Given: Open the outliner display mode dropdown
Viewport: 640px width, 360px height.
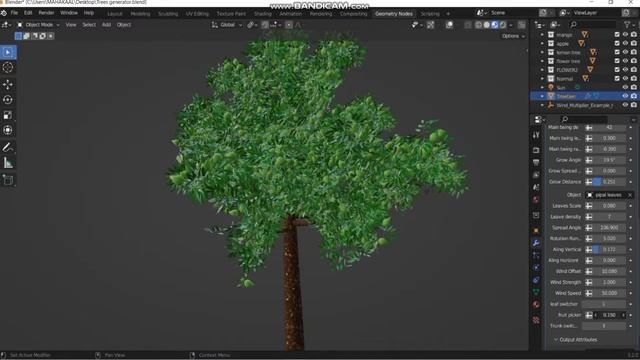Looking at the screenshot, I should [555, 25].
